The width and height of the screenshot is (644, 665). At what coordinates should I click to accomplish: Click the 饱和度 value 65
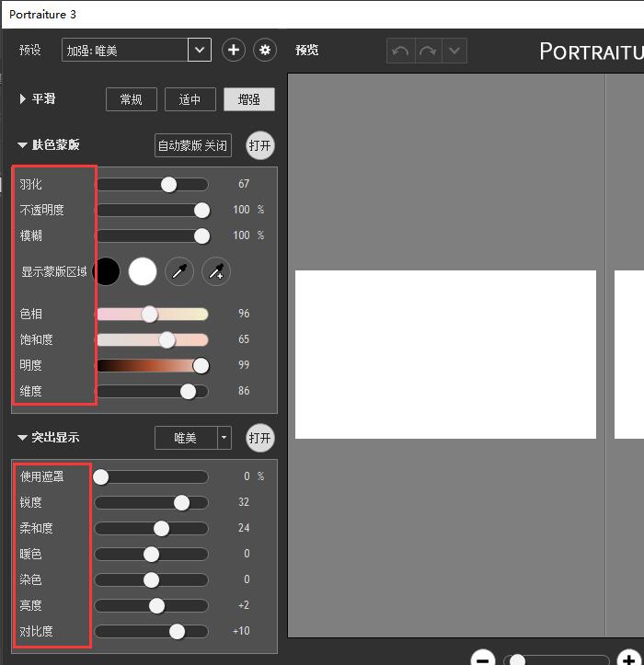244,339
